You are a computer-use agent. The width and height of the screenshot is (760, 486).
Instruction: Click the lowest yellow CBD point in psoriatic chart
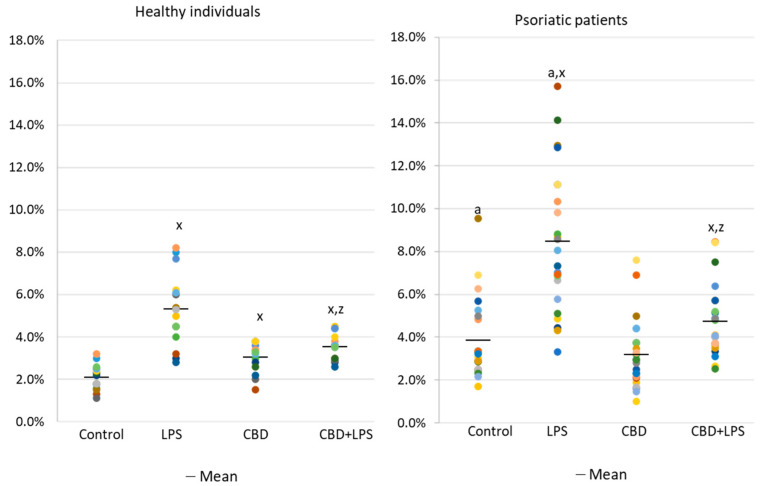click(636, 401)
